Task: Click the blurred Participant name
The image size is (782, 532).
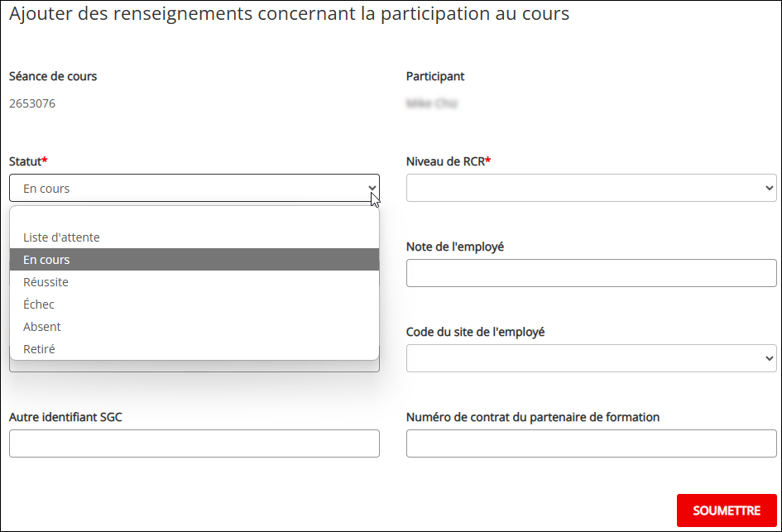Action: click(x=432, y=103)
